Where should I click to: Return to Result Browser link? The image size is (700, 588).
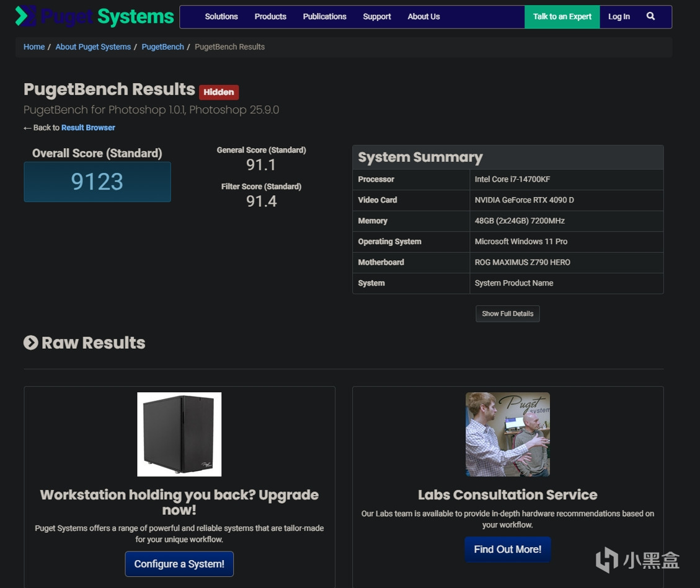click(x=88, y=128)
